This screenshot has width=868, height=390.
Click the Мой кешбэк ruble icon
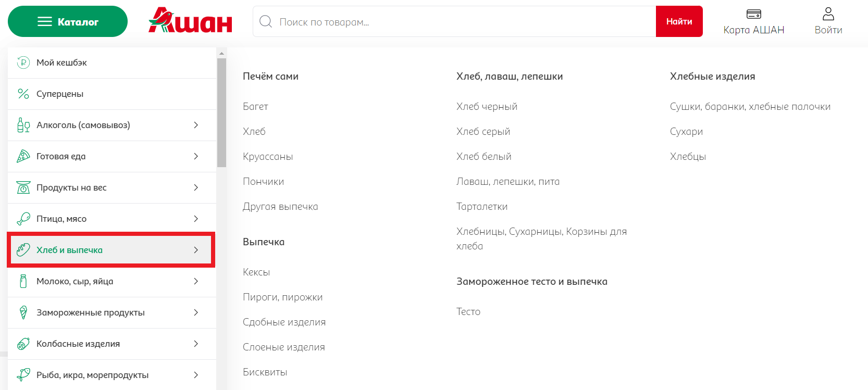23,62
